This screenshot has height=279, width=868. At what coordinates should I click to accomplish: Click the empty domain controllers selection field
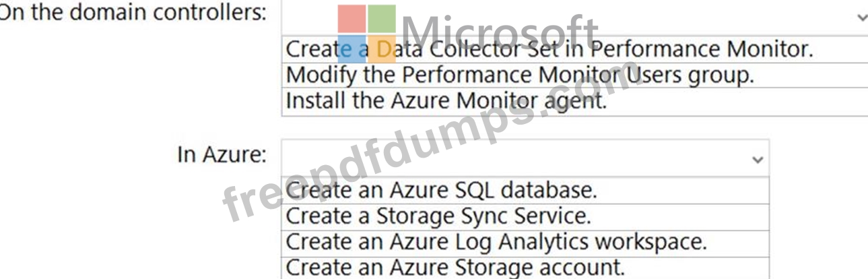pyautogui.click(x=572, y=18)
